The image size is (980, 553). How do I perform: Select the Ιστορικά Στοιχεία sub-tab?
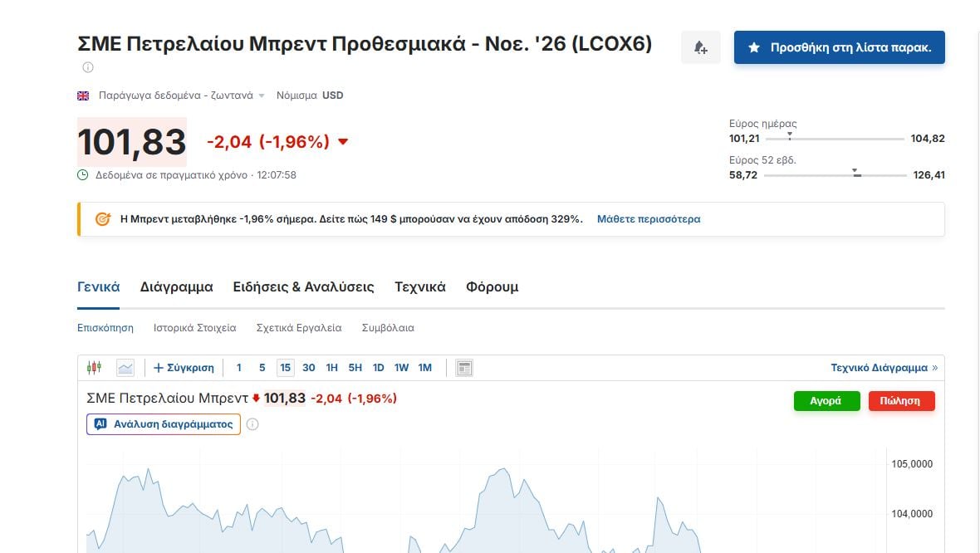point(195,328)
